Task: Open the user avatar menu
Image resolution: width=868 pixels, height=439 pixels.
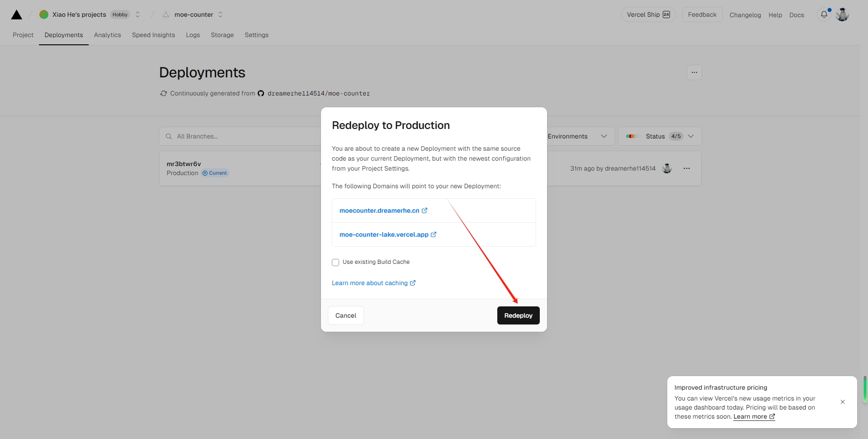Action: tap(842, 14)
